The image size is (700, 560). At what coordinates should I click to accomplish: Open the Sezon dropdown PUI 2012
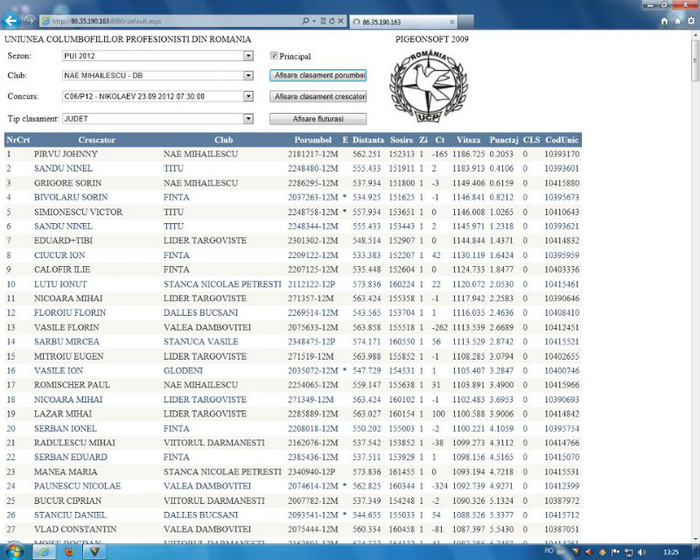click(x=158, y=56)
